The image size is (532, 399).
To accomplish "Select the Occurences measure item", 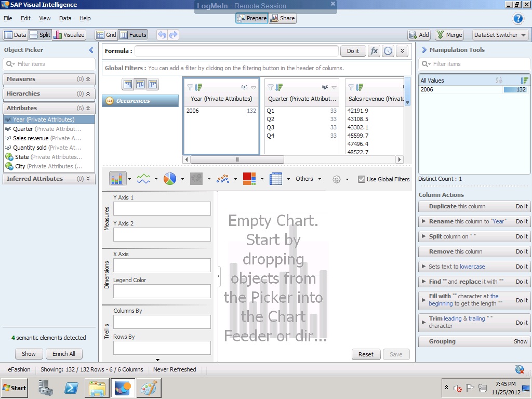I will click(140, 101).
